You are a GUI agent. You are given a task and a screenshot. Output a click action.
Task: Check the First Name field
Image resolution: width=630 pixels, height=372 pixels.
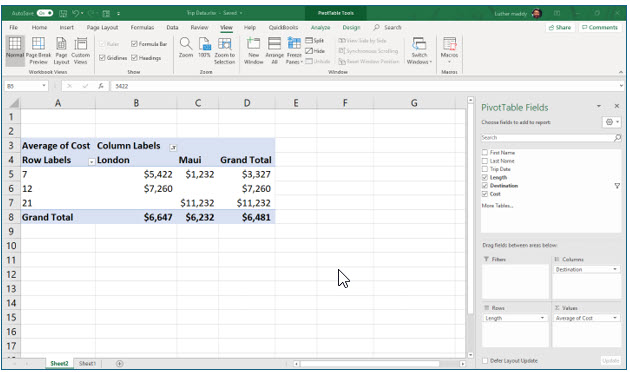click(485, 153)
